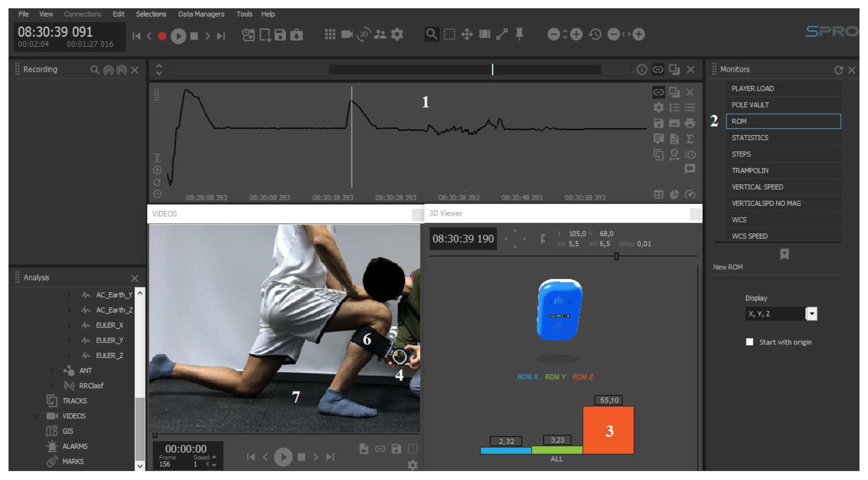Click the sigma summation icon
This screenshot has width=868, height=480.
pyautogui.click(x=690, y=139)
